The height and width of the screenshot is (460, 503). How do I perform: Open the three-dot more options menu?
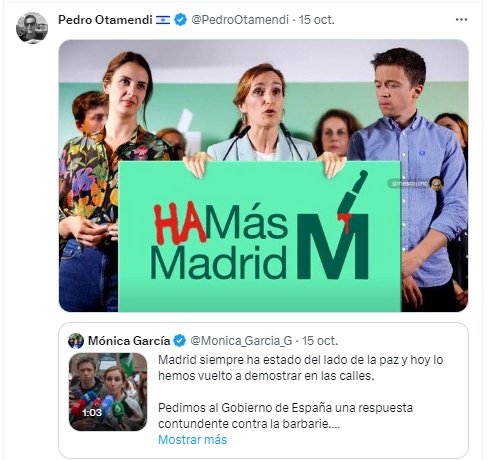461,20
